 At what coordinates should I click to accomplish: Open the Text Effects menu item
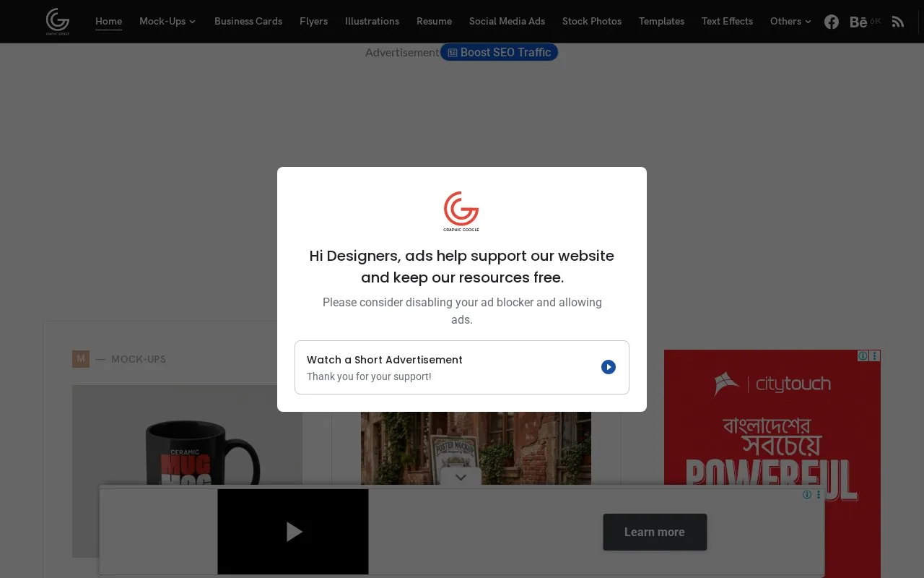tap(727, 21)
